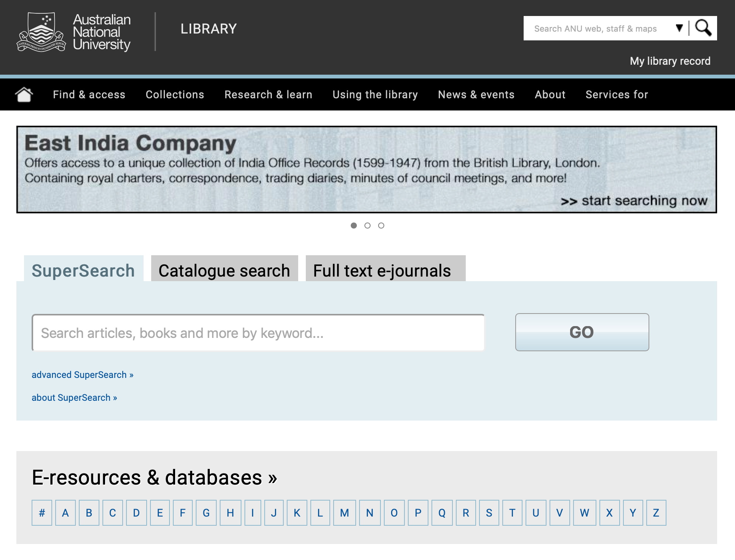Open News & events menu
The height and width of the screenshot is (560, 735).
coord(476,94)
